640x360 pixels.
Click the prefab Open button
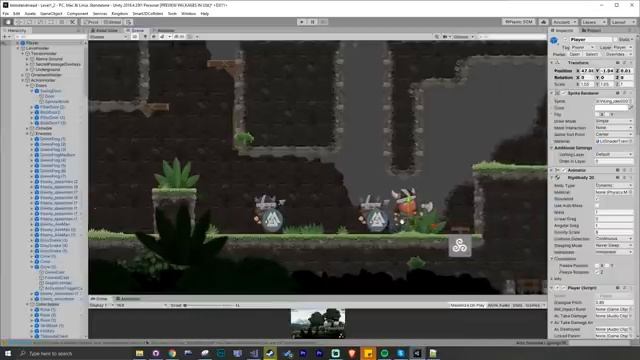pos(574,54)
